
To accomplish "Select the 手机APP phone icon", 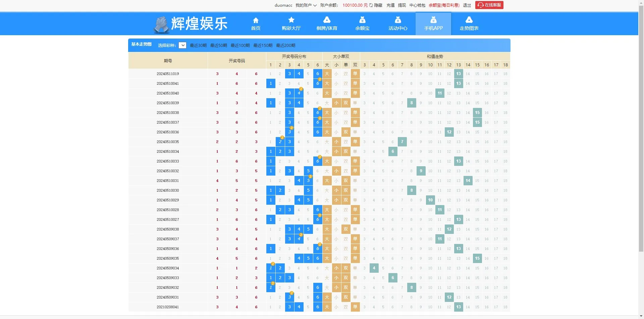I will [x=433, y=20].
